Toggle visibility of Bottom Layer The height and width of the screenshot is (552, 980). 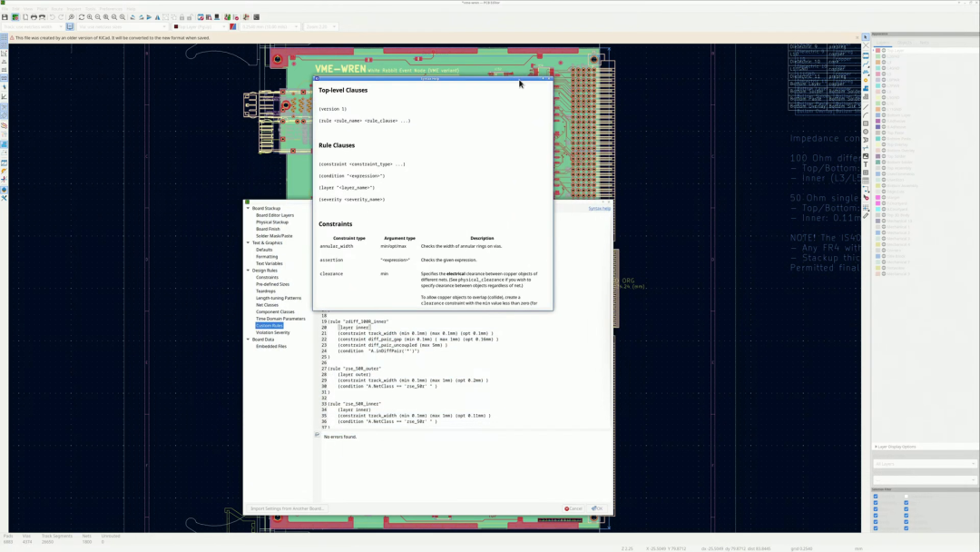(884, 115)
